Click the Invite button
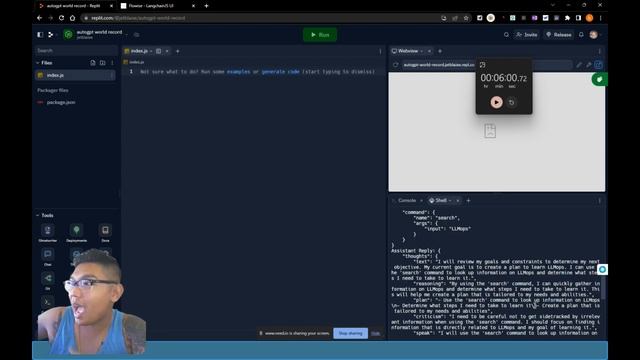 (527, 35)
